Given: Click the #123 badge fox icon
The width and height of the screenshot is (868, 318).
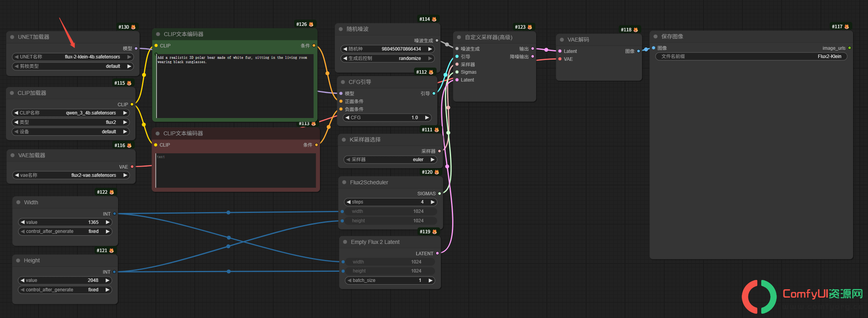Looking at the screenshot, I should coord(530,27).
